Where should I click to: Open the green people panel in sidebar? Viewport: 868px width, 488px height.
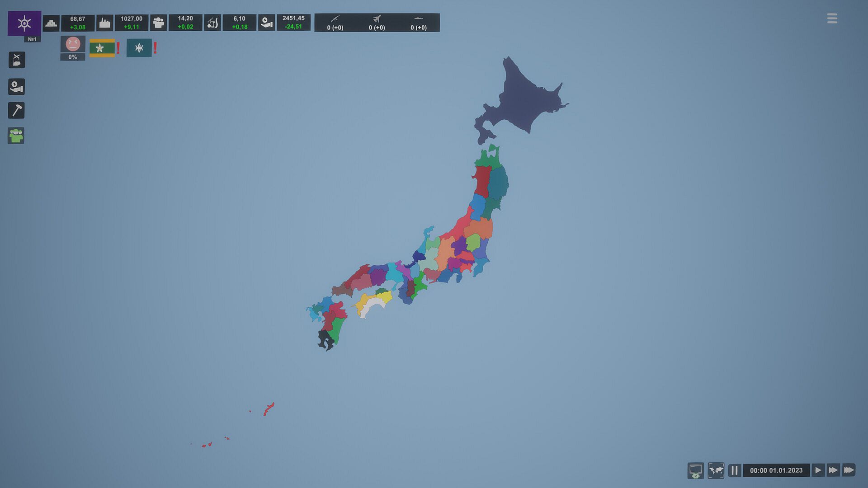[x=16, y=136]
